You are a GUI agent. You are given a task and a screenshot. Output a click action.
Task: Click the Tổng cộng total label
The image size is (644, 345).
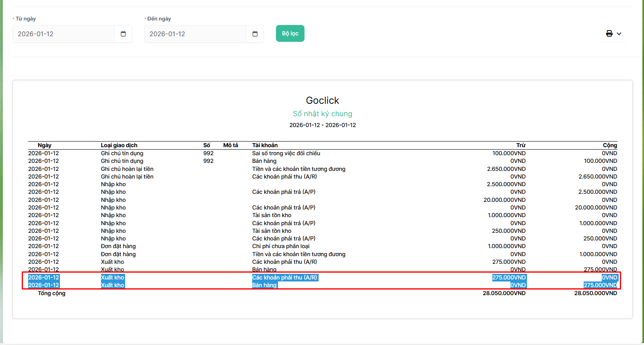(51, 293)
